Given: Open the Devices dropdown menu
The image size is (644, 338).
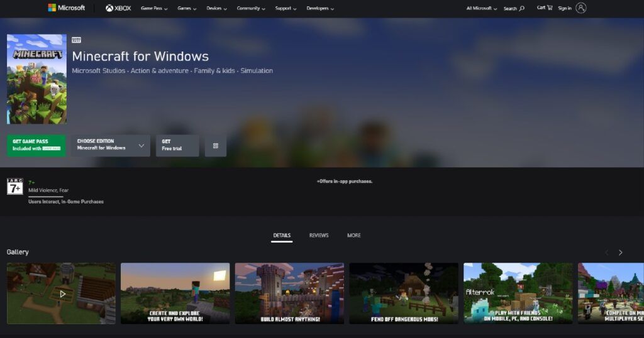Looking at the screenshot, I should coord(216,8).
